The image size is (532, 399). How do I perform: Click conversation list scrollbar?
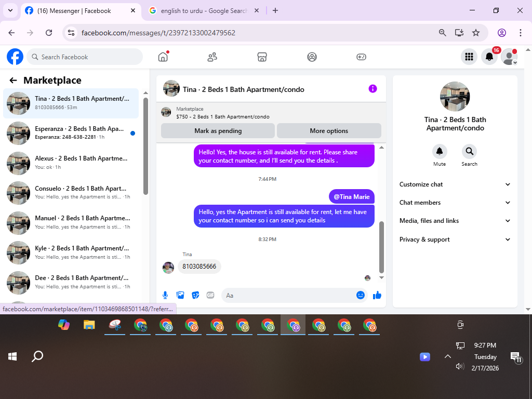(145, 146)
